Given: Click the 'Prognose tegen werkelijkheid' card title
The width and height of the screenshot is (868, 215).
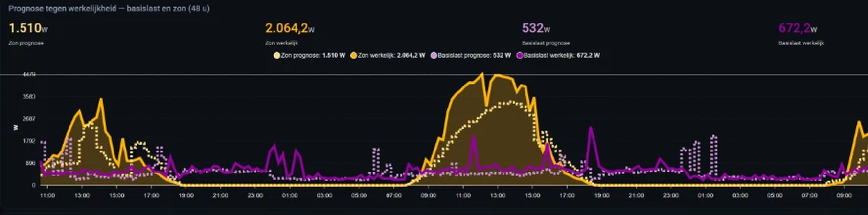Looking at the screenshot, I should pyautogui.click(x=109, y=8).
